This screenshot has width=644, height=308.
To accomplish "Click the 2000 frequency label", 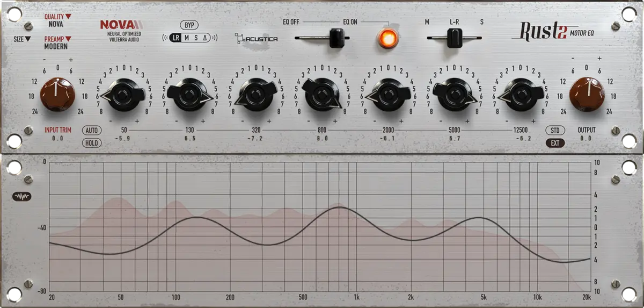I will coord(388,131).
